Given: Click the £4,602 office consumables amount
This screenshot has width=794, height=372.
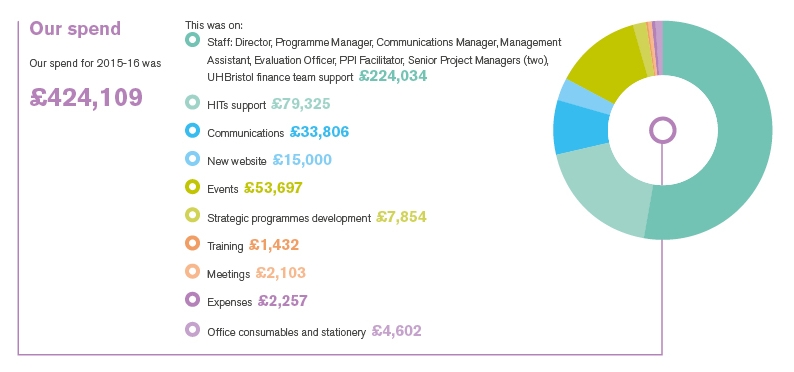Looking at the screenshot, I should tap(396, 331).
